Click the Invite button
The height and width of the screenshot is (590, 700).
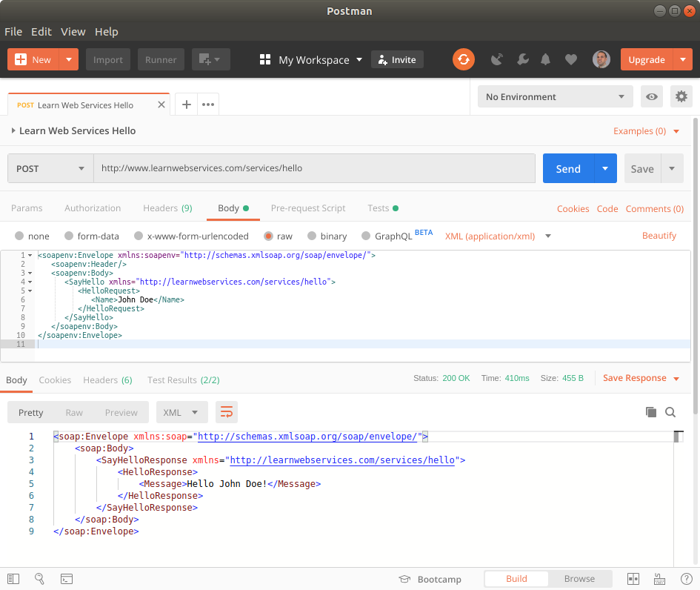point(397,59)
